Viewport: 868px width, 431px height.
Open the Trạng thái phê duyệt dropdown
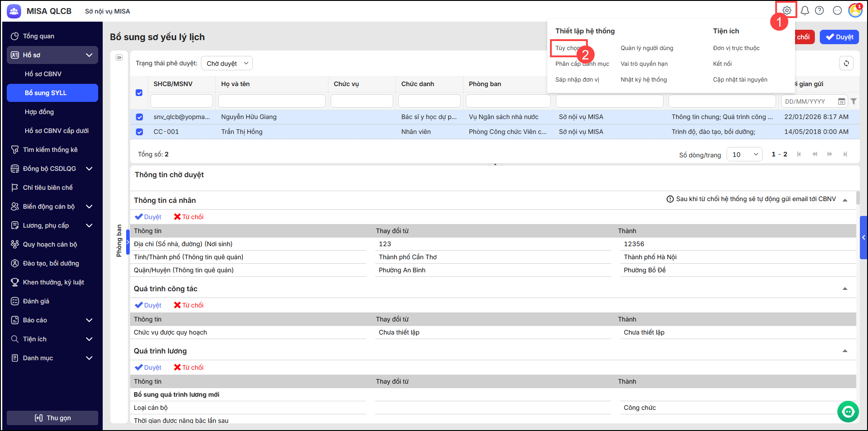pos(227,64)
